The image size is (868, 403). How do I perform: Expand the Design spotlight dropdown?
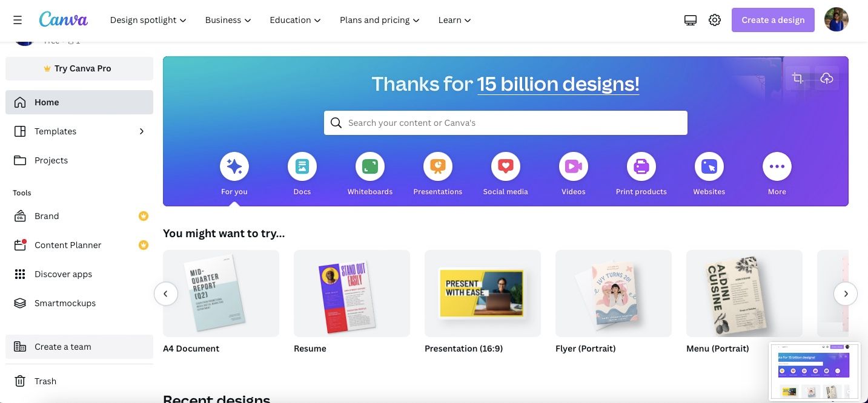point(147,19)
